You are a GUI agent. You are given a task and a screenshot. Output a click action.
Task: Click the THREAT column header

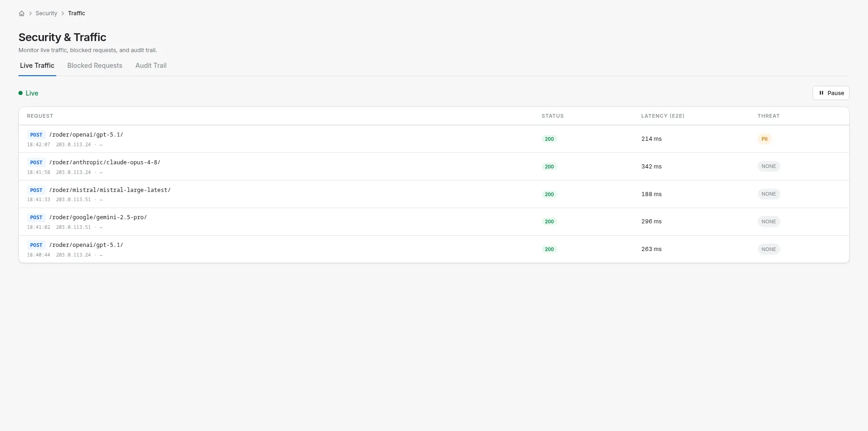[x=768, y=116]
